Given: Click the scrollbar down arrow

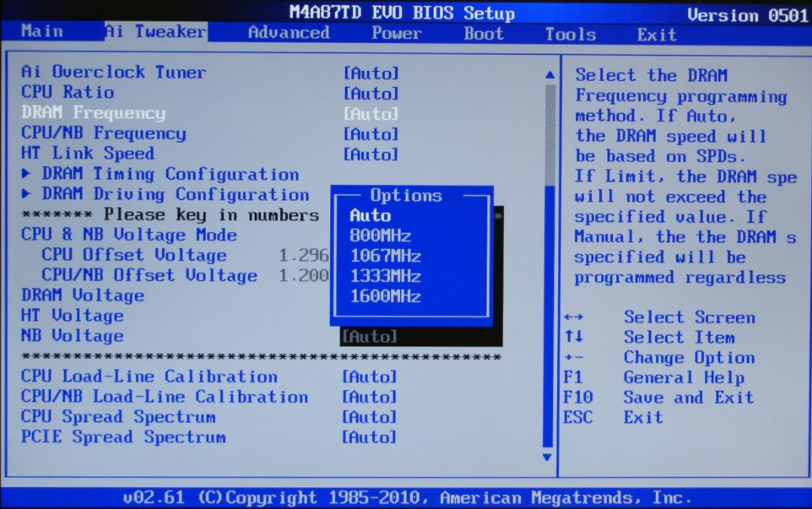Looking at the screenshot, I should 547,457.
